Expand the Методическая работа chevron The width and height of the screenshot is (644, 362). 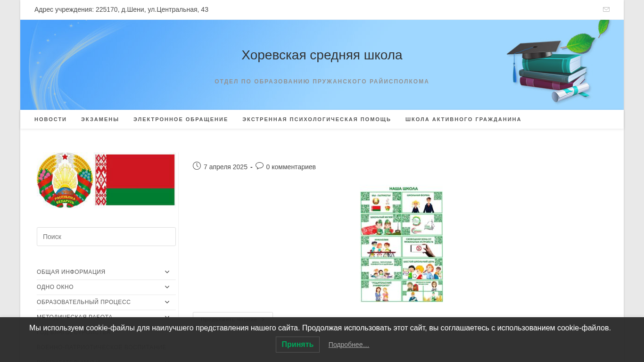pos(167,317)
